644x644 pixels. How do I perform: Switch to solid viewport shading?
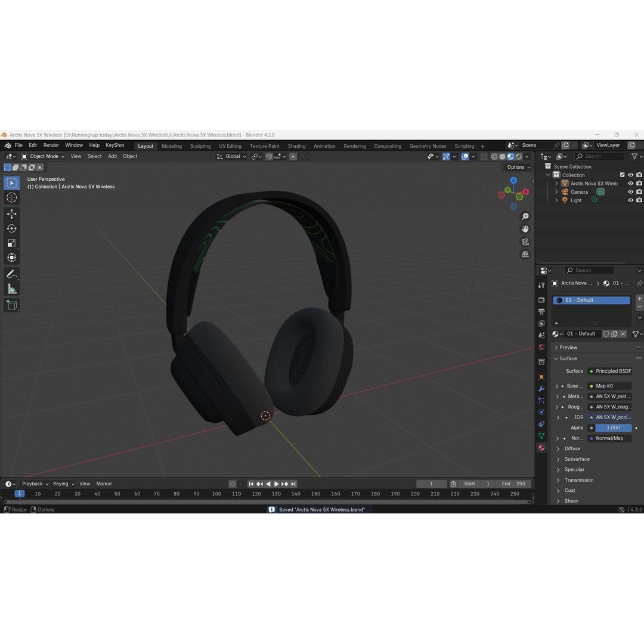click(x=502, y=156)
